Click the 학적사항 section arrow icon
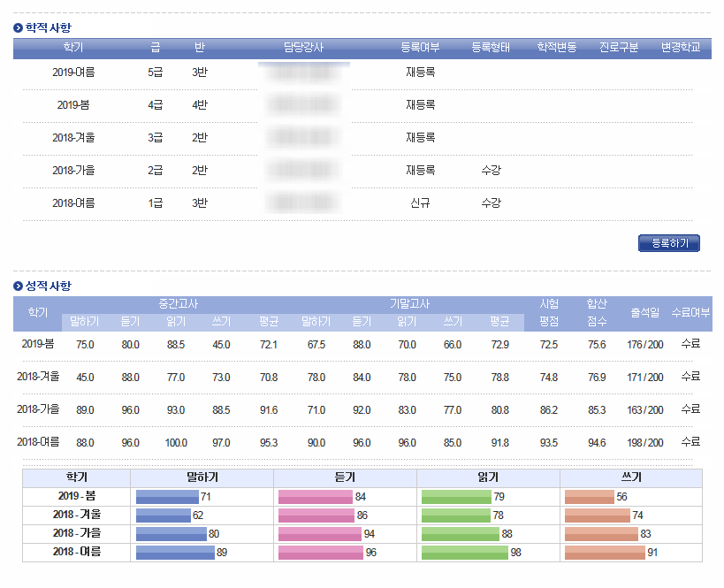Screen dimensions: 724x588 coord(19,27)
